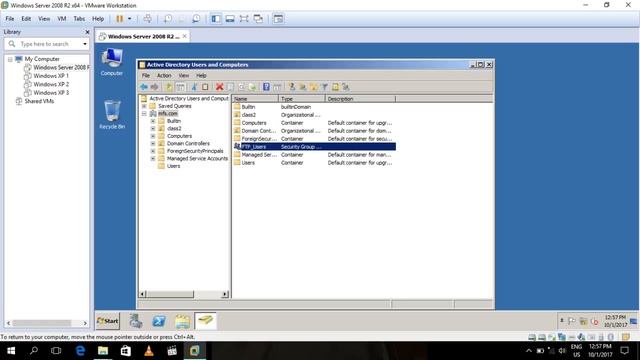Viewport: 640px width, 360px height.
Task: Select Shared VMs in the library
Action: coord(39,101)
